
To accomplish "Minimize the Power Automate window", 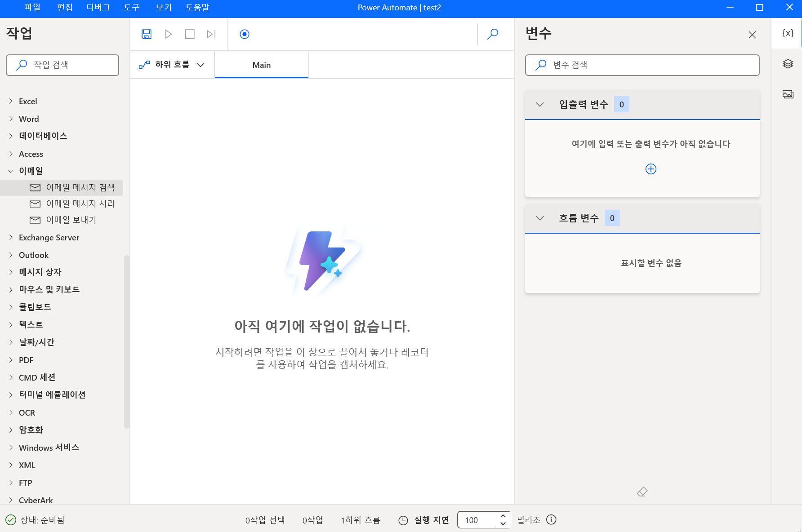I will pos(730,8).
